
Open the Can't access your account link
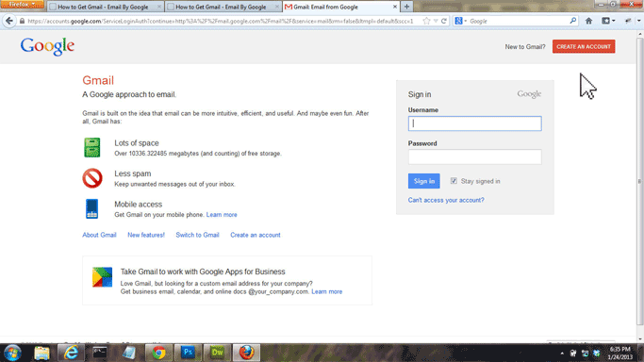click(446, 200)
